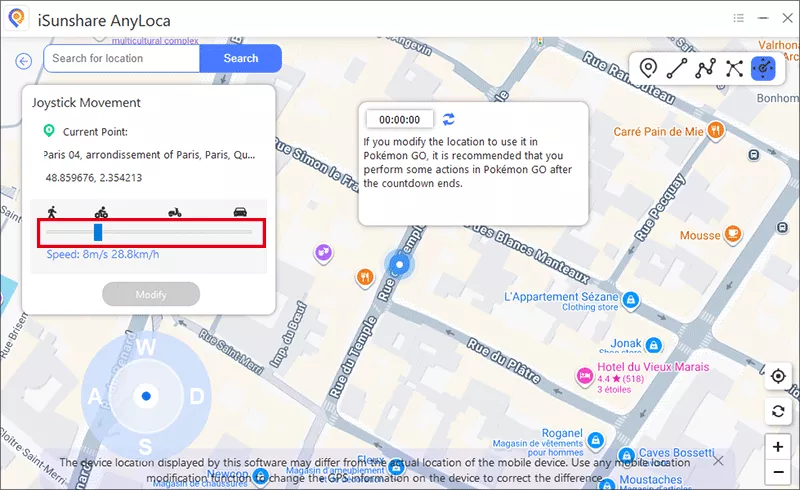The image size is (800, 490).
Task: Select the teleport mode pin icon
Action: [x=648, y=68]
